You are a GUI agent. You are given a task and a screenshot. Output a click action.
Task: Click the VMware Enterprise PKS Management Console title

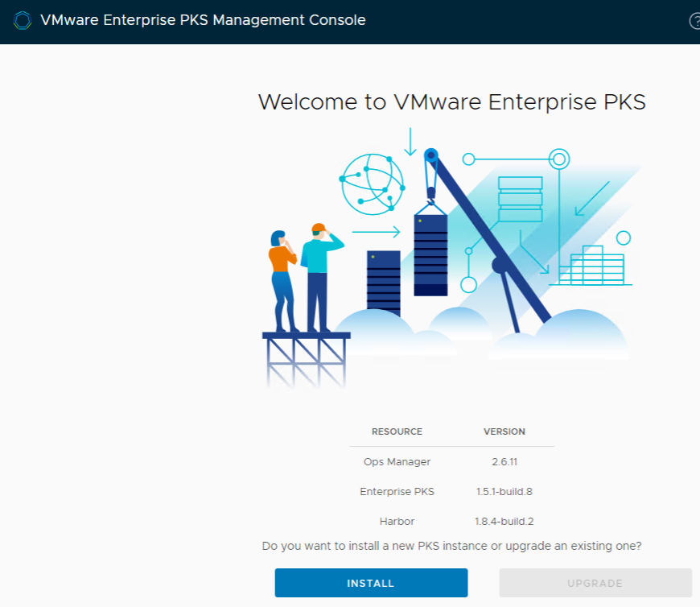pyautogui.click(x=202, y=19)
